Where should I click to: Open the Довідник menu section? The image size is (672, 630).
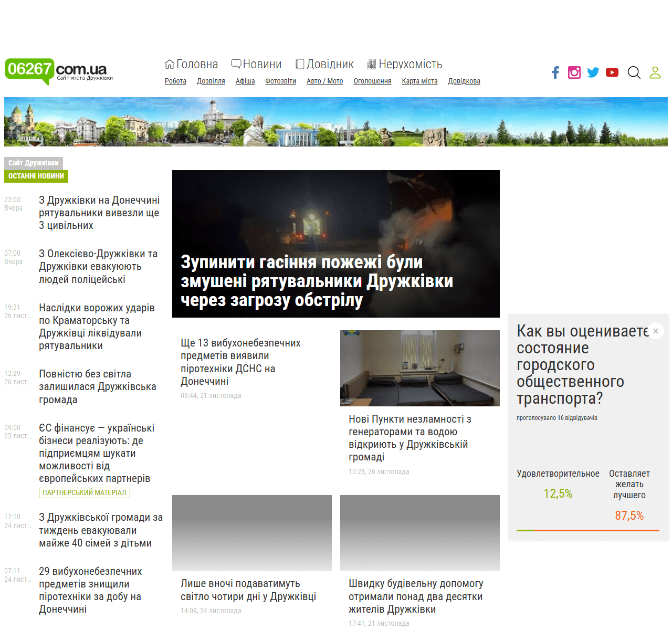point(324,64)
